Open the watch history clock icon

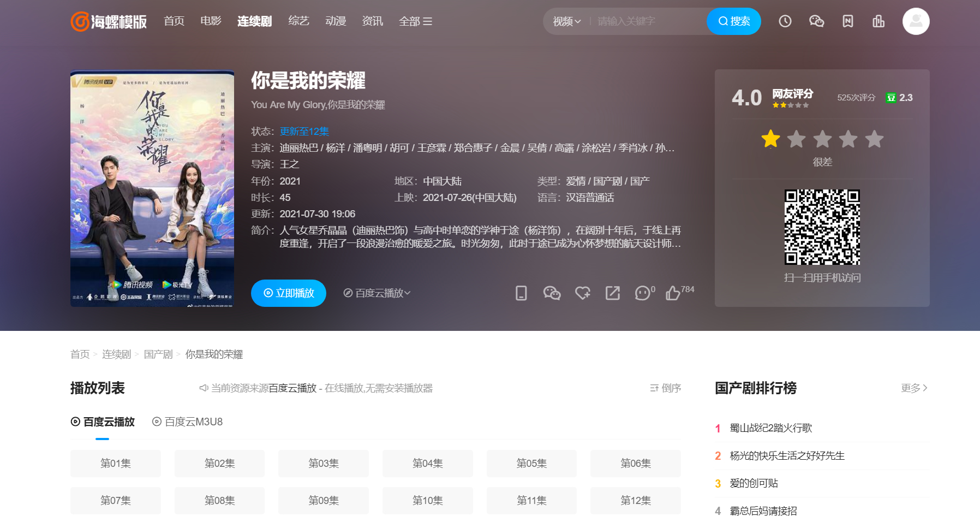785,21
